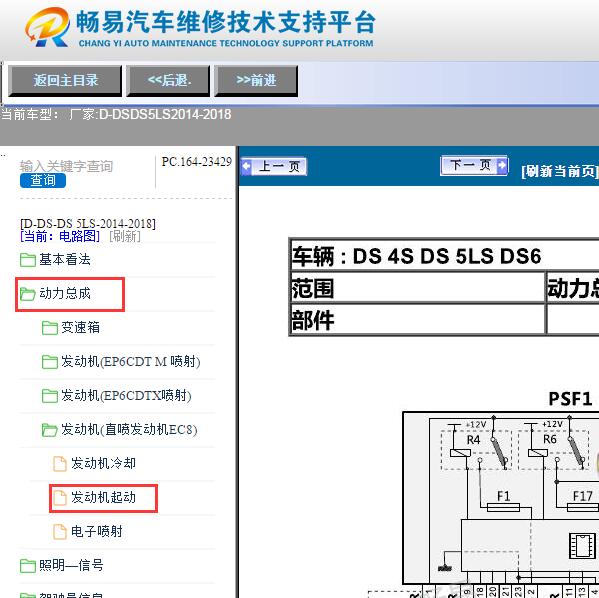
Task: Open previous page with 上一页
Action: 274,167
